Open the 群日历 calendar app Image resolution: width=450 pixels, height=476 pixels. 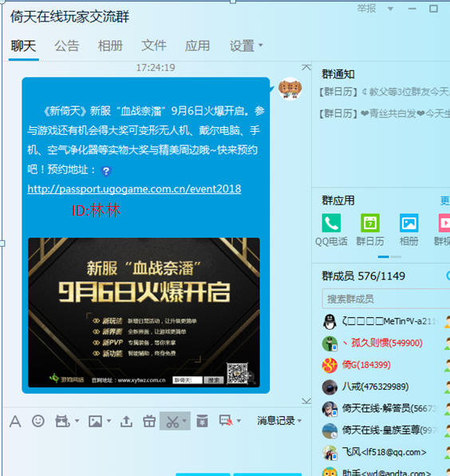[x=370, y=223]
